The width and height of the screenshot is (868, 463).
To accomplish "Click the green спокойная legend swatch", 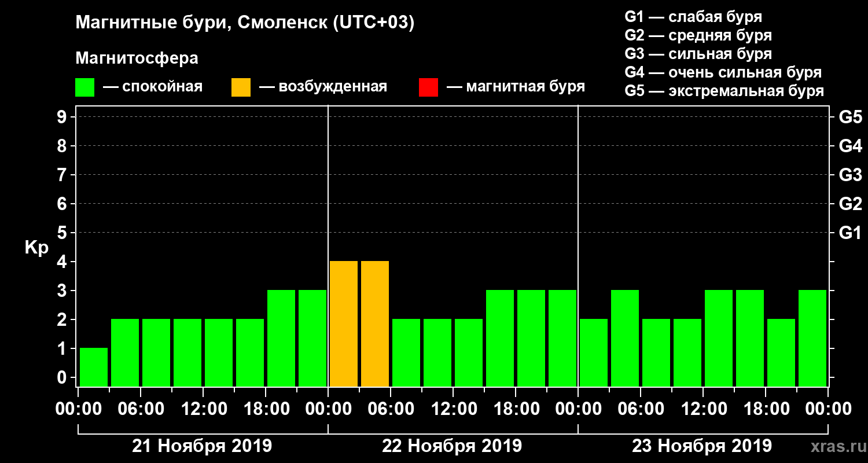I will click(x=84, y=87).
